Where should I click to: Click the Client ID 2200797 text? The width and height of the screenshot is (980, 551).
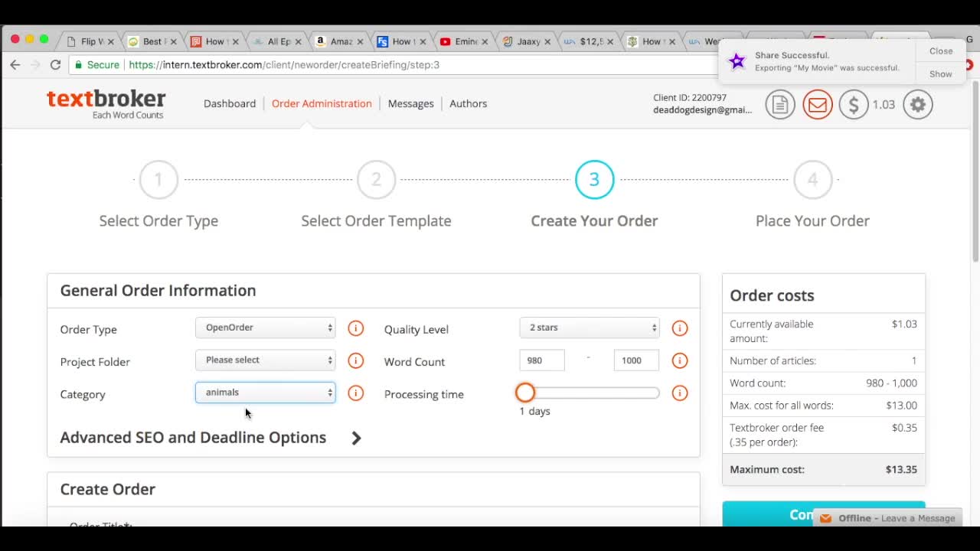[x=690, y=97]
